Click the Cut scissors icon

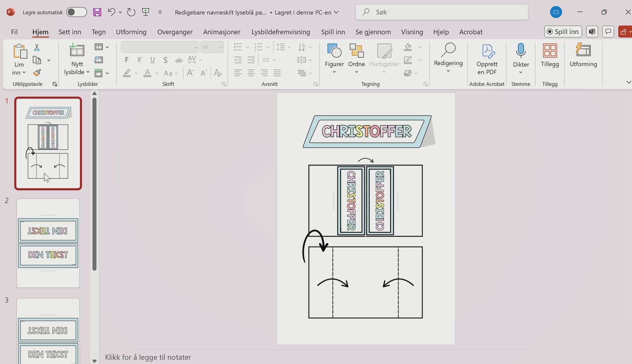click(37, 48)
